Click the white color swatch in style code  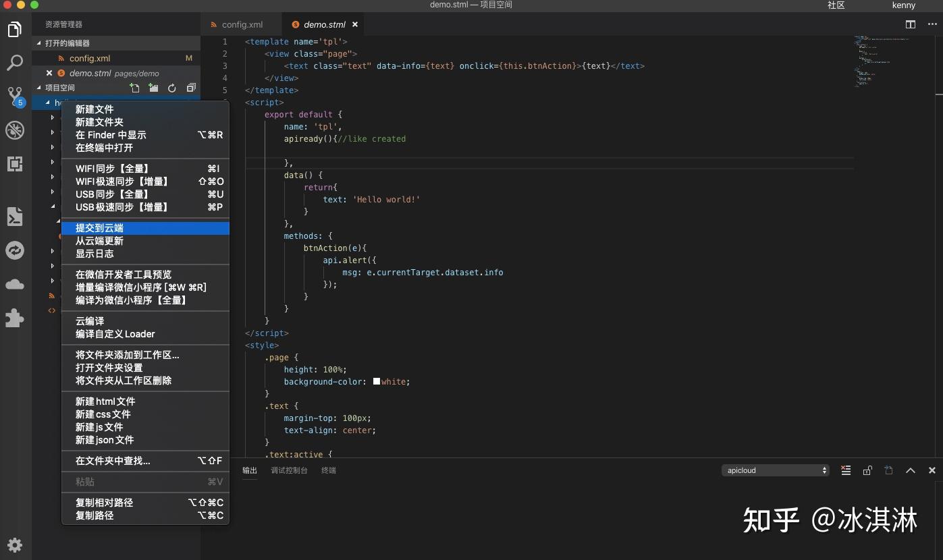point(377,381)
